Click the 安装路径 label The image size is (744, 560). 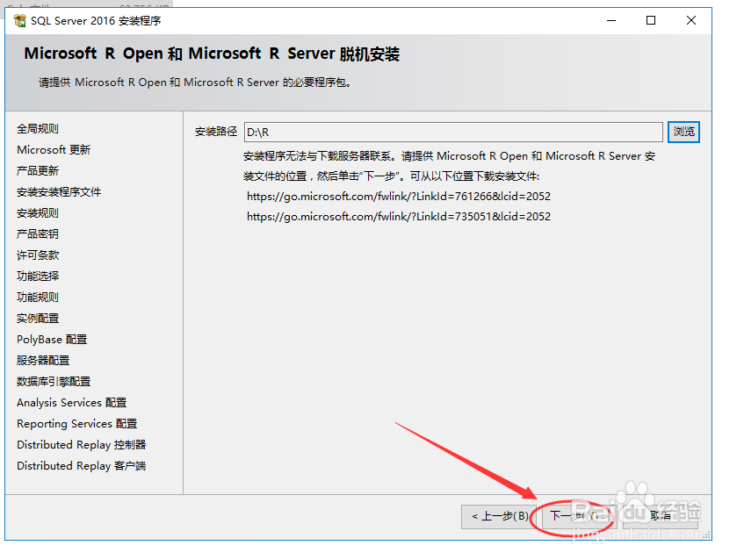216,132
